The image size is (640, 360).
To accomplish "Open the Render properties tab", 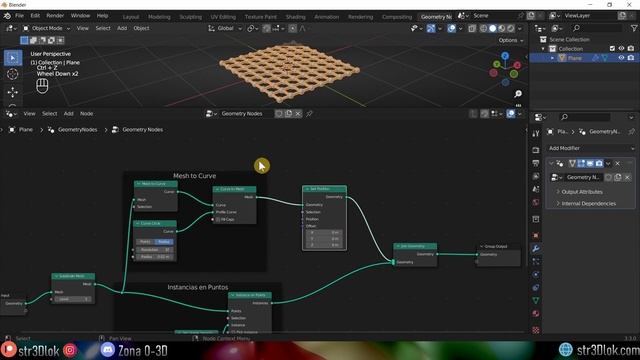I will 536,150.
